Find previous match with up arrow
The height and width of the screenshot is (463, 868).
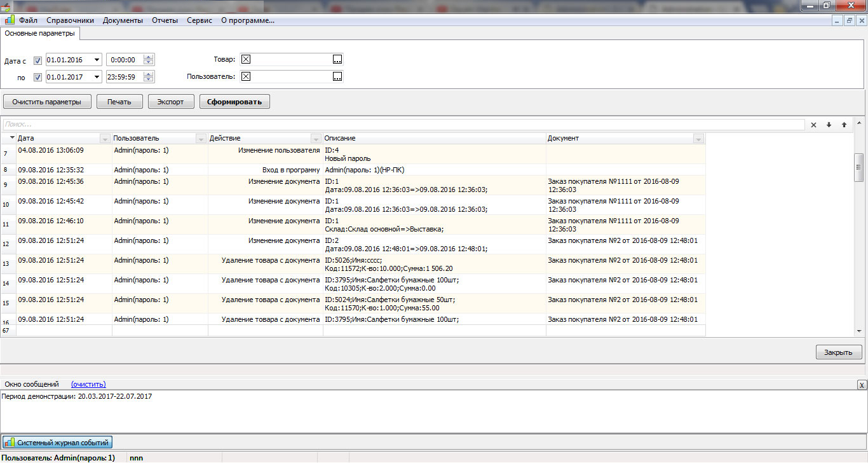tap(844, 125)
